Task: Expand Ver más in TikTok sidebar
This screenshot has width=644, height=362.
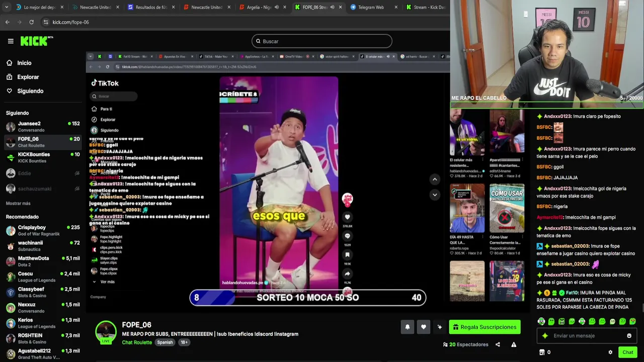Action: click(x=104, y=282)
